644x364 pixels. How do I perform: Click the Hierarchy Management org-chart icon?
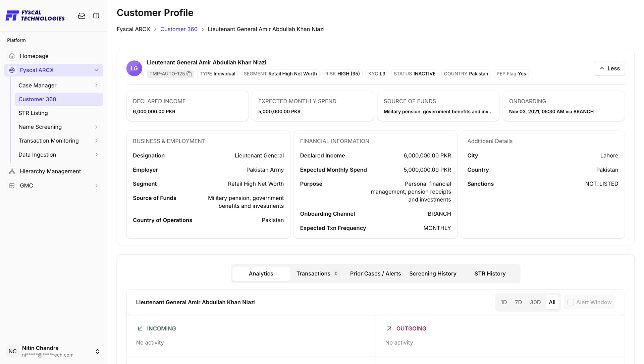12,171
